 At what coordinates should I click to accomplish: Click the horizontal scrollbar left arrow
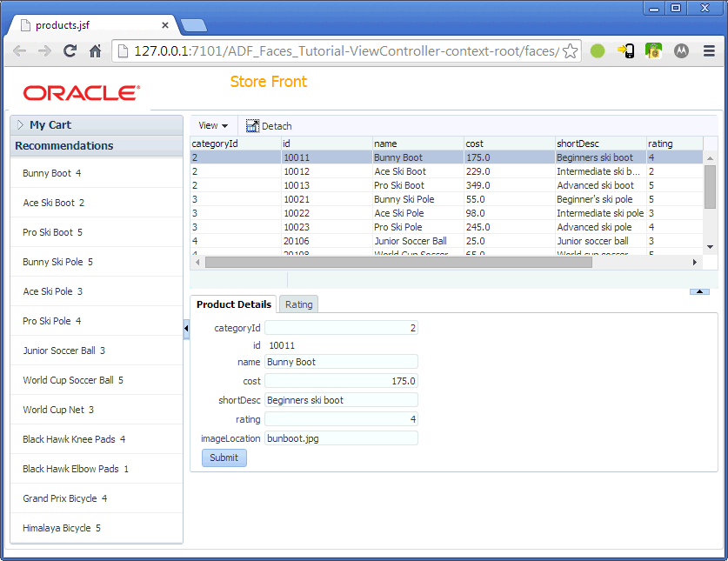point(197,263)
